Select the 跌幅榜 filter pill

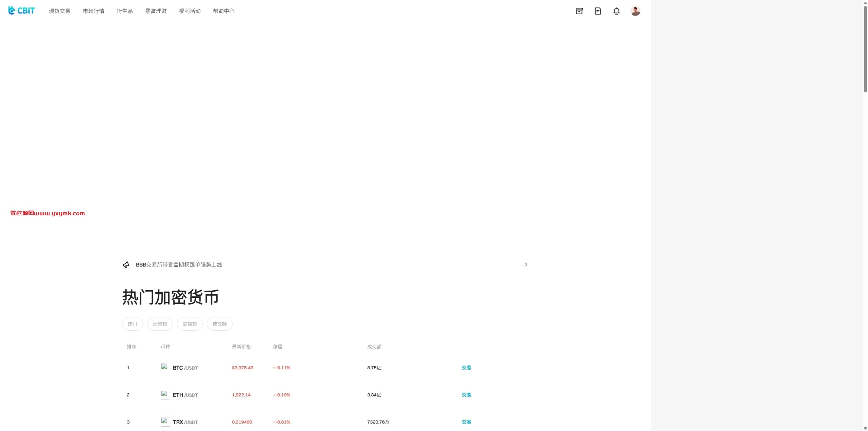click(190, 324)
